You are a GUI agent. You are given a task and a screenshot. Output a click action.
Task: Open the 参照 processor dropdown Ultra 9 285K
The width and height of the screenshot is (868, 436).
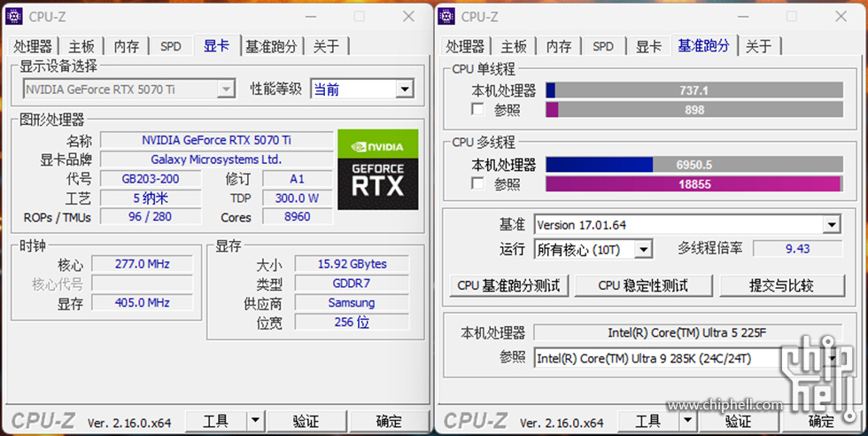(687, 358)
